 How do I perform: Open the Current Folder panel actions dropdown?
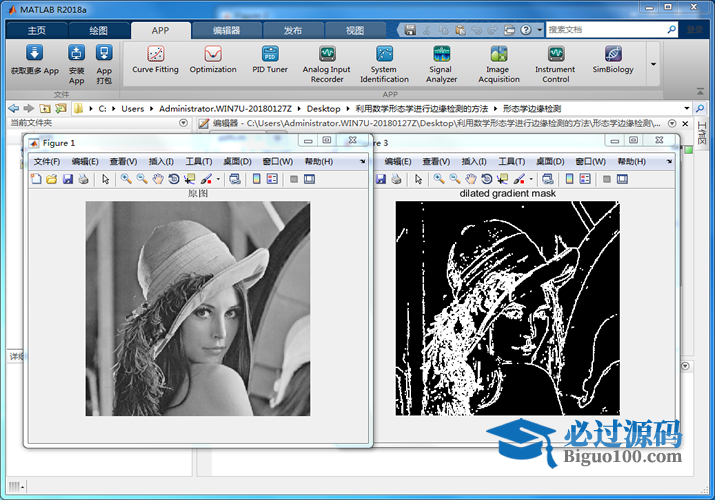click(183, 123)
